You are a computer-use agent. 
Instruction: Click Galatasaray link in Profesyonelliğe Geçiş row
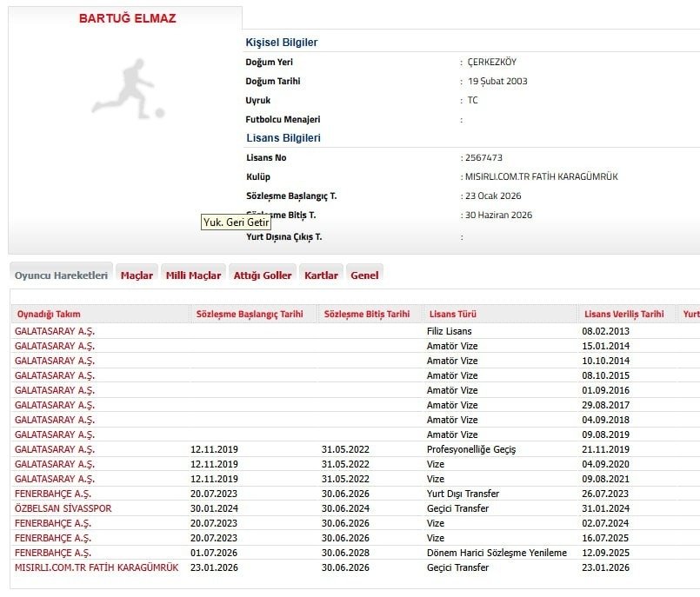54,449
